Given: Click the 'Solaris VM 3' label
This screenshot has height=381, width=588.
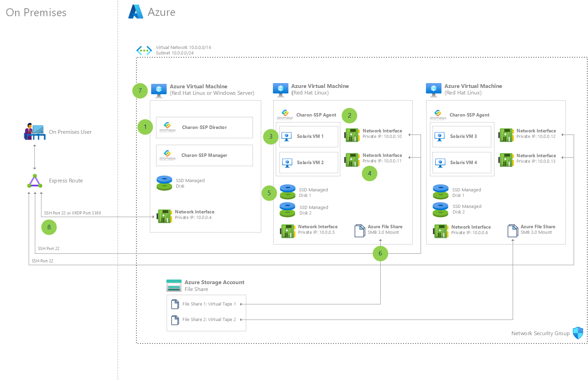Looking at the screenshot, I should click(x=463, y=137).
